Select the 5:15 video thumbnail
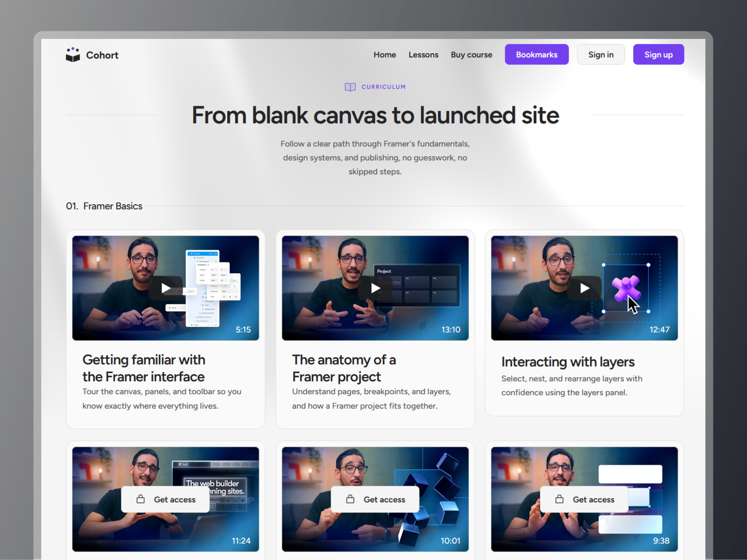Image resolution: width=747 pixels, height=560 pixels. 166,288
